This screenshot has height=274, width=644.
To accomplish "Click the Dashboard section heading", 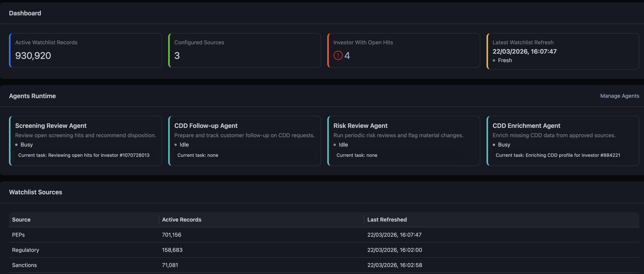I will point(25,13).
